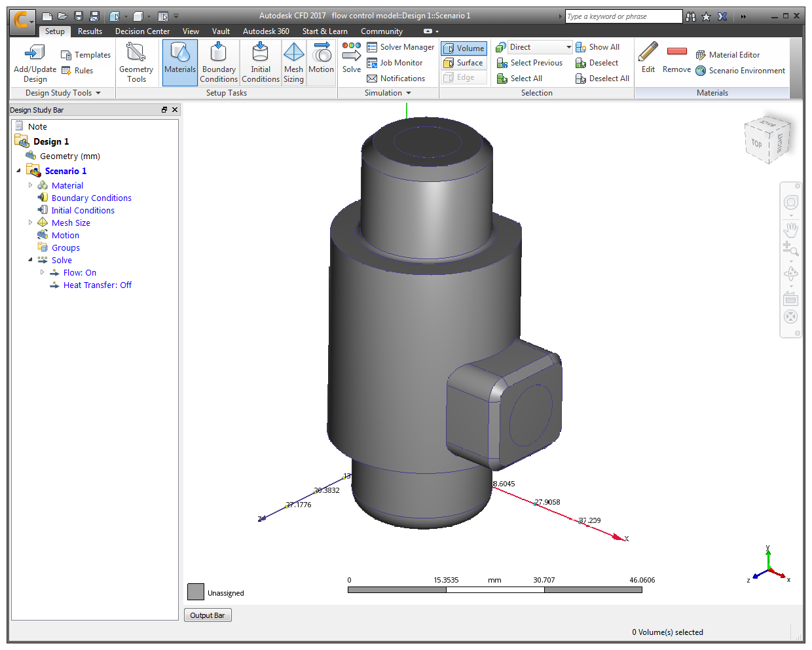Click the keyword search field
This screenshot has width=812, height=650.
[623, 16]
